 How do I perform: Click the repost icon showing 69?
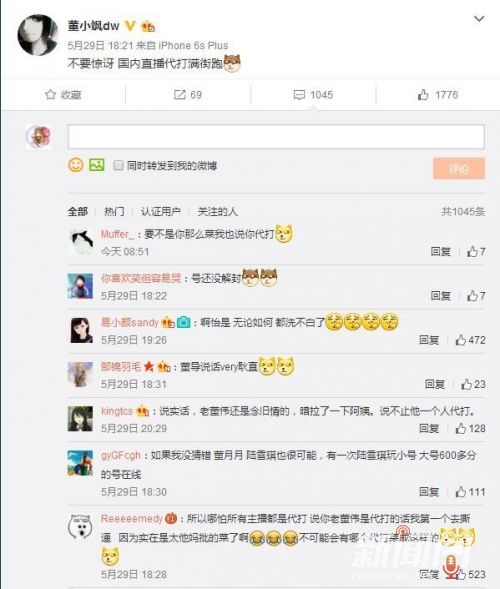coord(180,95)
